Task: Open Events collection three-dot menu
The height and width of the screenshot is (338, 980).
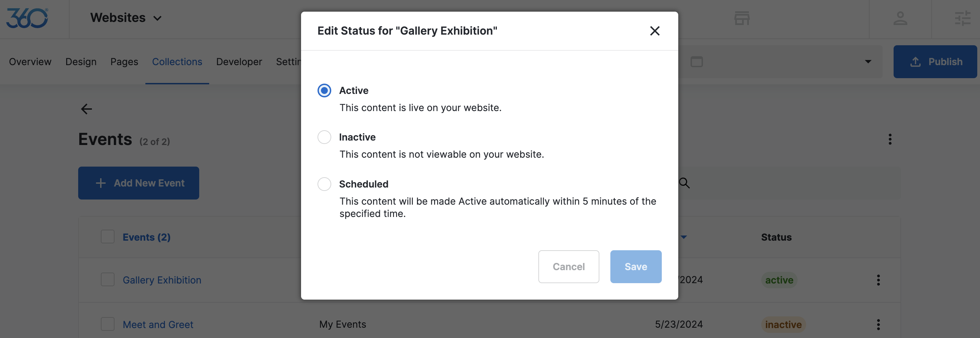Action: tap(890, 139)
